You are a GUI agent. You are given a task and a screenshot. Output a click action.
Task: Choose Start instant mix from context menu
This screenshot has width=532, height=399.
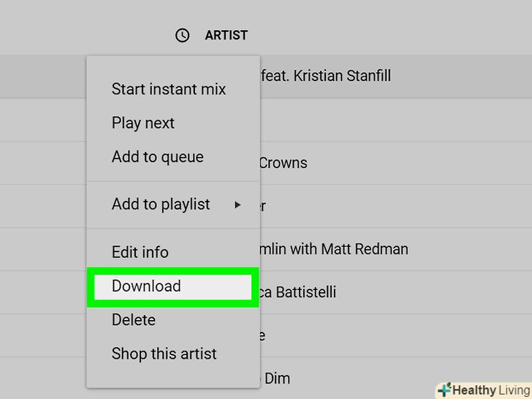point(168,89)
